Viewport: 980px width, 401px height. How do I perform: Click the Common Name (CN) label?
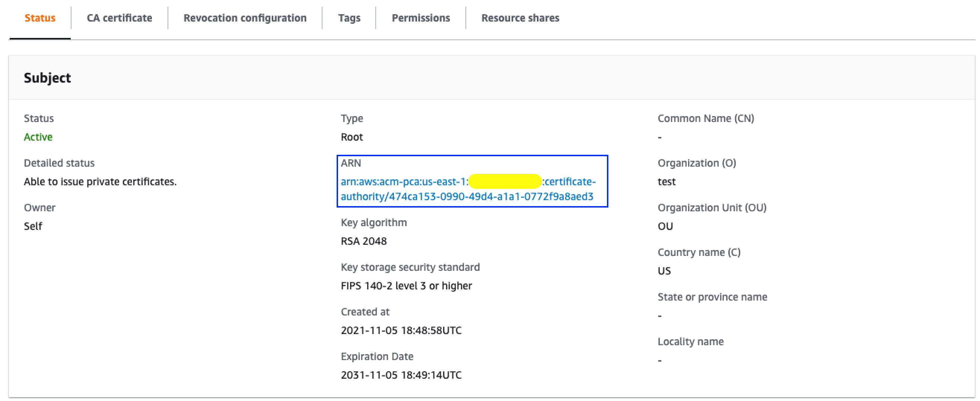(706, 119)
